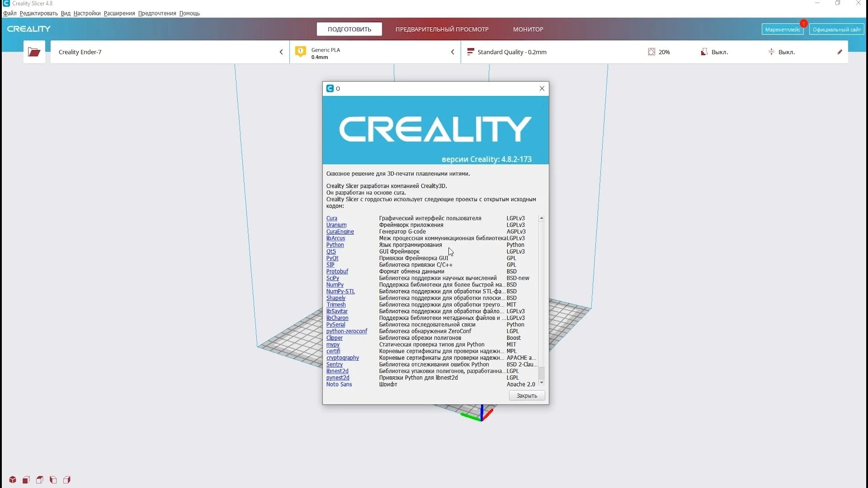
Task: Open the Clipper link
Action: (335, 338)
